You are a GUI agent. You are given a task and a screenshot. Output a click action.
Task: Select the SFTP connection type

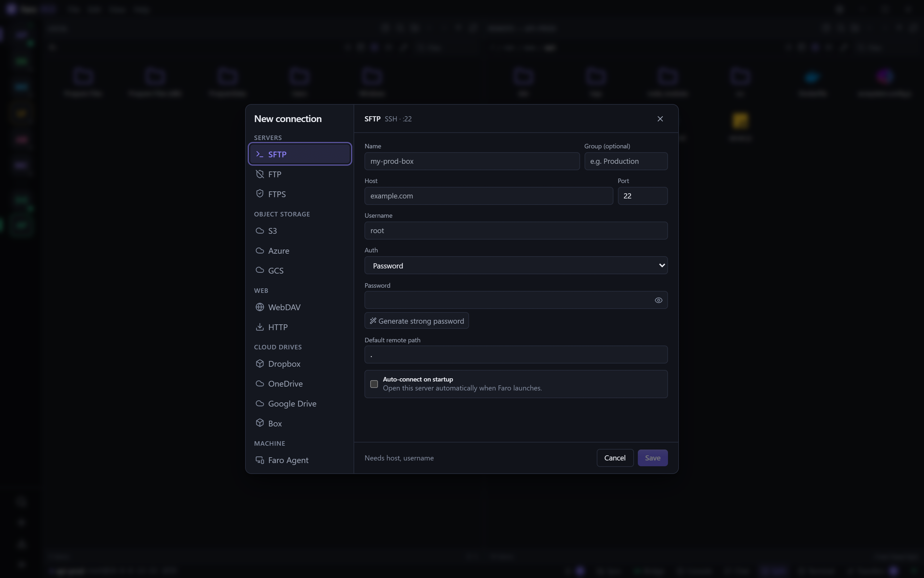coord(300,154)
